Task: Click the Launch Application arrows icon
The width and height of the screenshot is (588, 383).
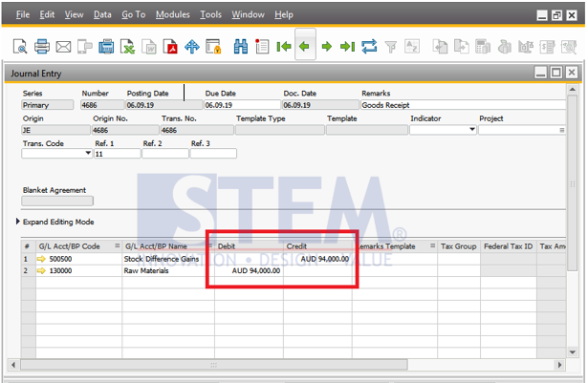Action: [x=192, y=47]
